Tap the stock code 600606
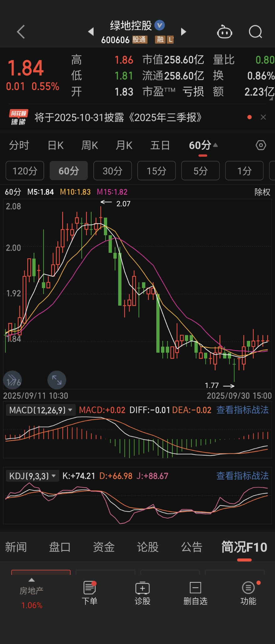275x644 pixels. 115,40
